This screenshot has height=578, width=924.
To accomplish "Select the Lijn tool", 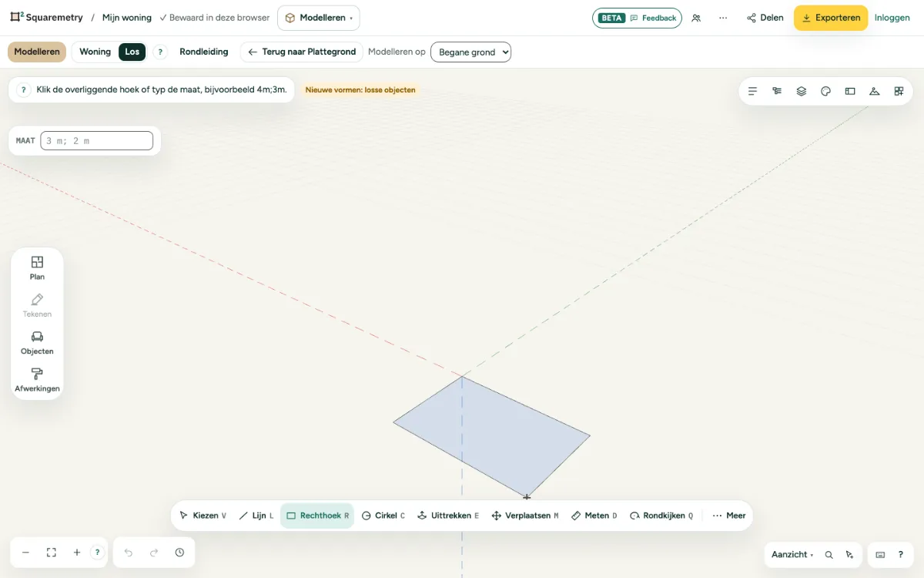I will click(x=256, y=516).
